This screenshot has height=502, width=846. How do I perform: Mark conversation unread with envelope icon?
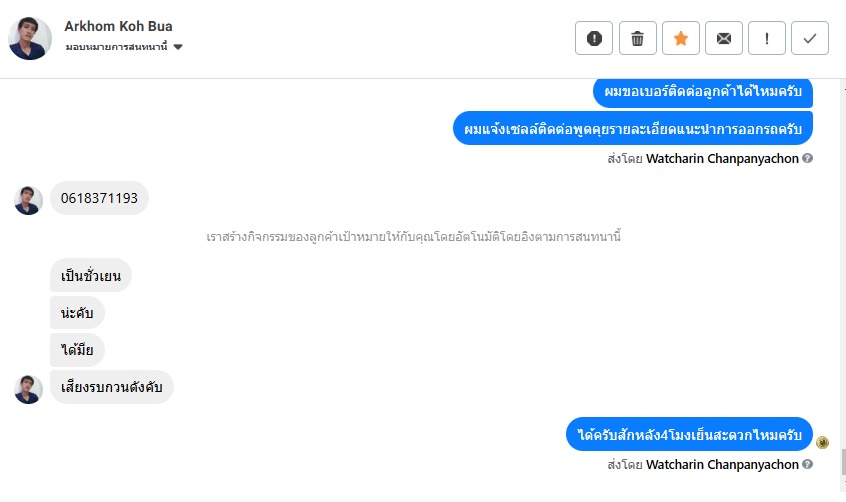[723, 38]
